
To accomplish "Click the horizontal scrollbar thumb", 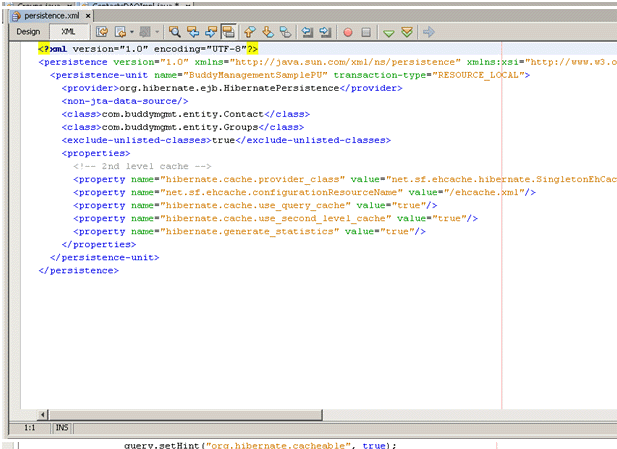I will (x=185, y=414).
